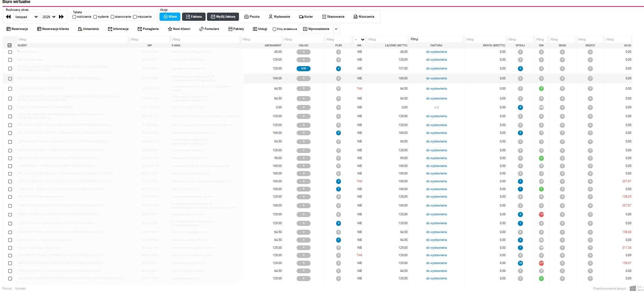
Task: Click the blue Klient button
Action: 170,17
